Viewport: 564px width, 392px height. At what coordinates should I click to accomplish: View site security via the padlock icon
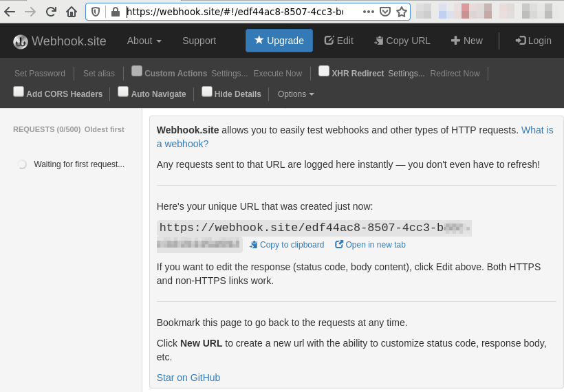tap(116, 12)
